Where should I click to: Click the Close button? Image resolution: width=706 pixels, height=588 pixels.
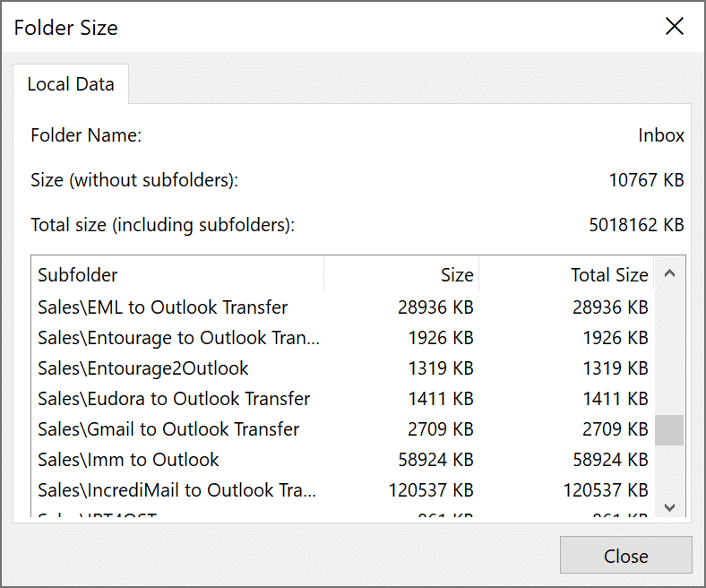(625, 555)
